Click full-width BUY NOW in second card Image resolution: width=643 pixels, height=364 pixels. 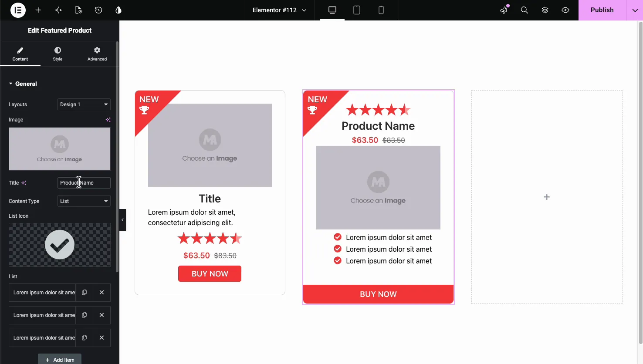[x=378, y=294]
